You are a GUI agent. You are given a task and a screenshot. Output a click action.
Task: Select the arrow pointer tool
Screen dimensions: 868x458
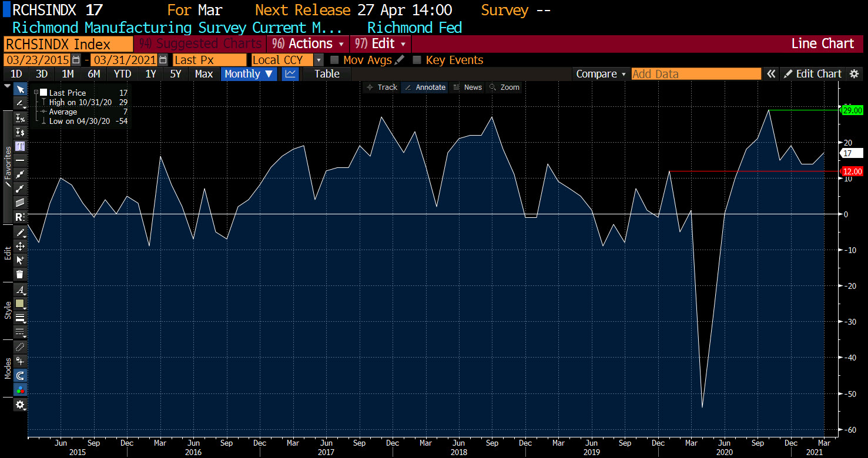point(20,89)
